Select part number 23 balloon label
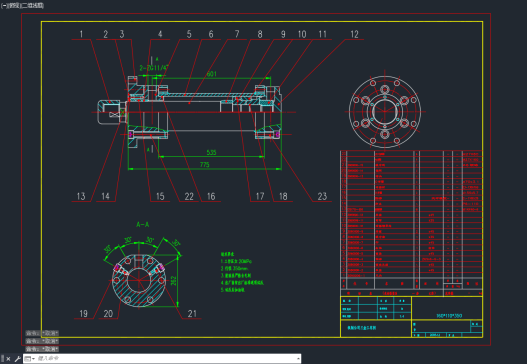The image size is (527, 364). click(x=322, y=196)
